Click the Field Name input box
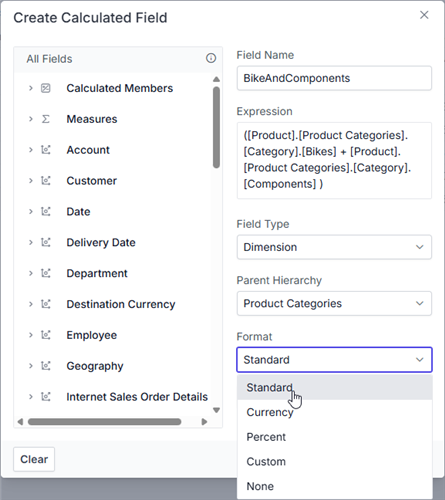This screenshot has height=500, width=445. pos(334,78)
